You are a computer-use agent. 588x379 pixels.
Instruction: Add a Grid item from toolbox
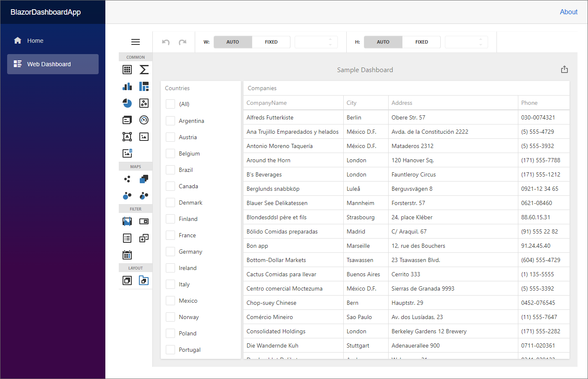[127, 70]
